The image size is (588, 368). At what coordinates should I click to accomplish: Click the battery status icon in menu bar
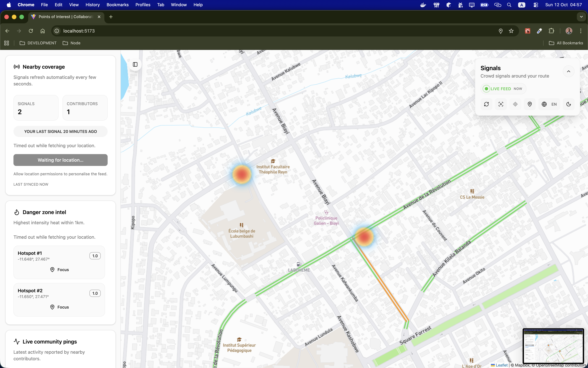pyautogui.click(x=484, y=5)
